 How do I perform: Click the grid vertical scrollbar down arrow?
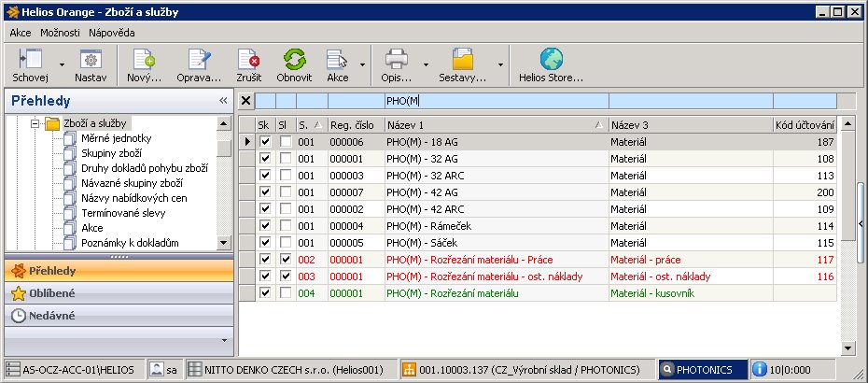(x=847, y=348)
